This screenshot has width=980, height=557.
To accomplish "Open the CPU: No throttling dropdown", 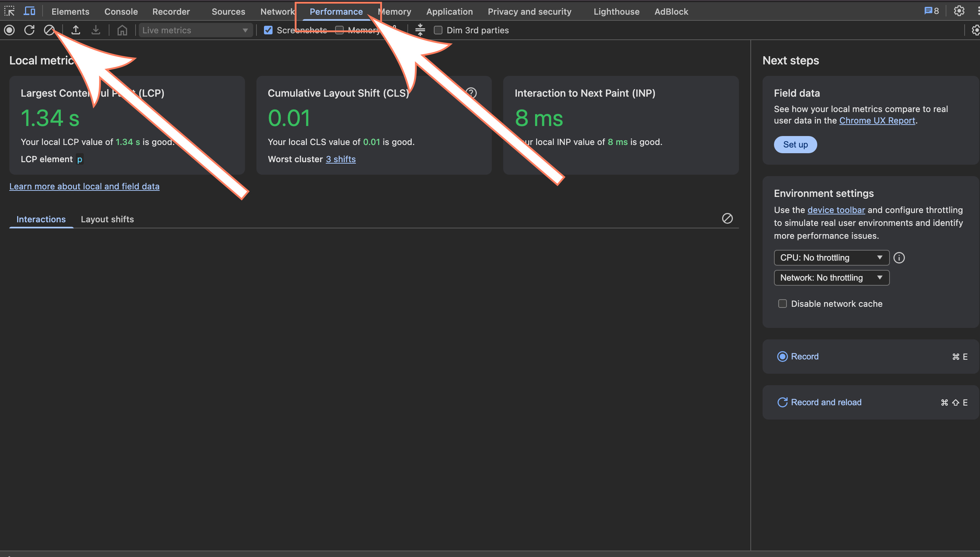I will pos(831,257).
